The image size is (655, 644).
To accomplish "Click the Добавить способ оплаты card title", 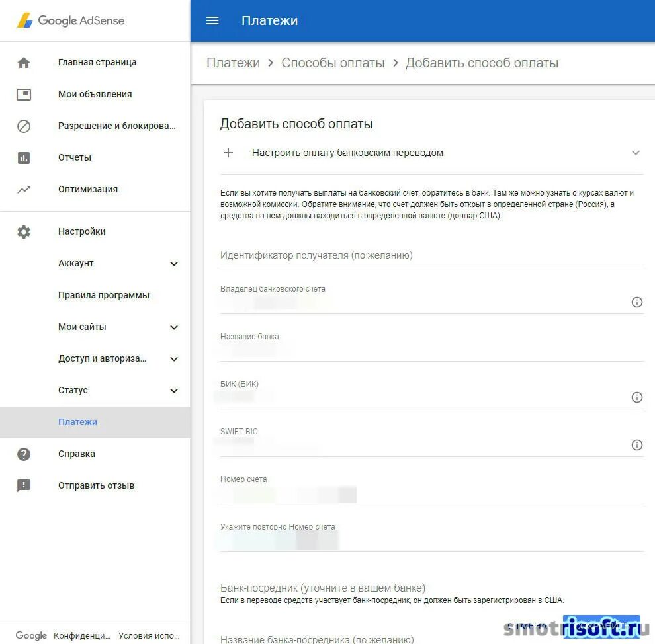I will click(296, 124).
